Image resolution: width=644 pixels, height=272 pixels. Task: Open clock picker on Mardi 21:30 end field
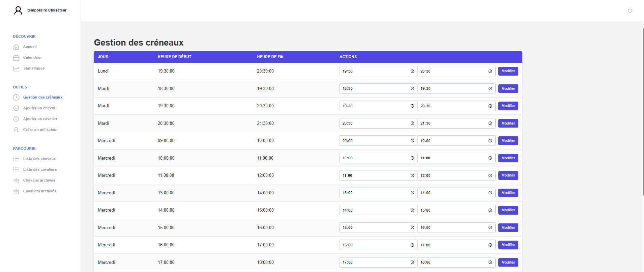(x=490, y=123)
